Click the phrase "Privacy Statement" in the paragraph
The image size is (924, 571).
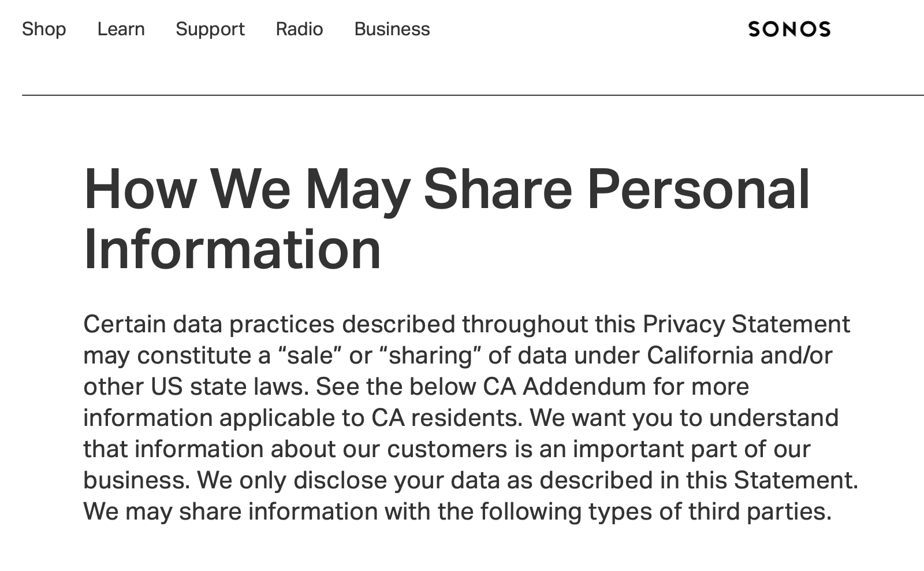tap(746, 324)
